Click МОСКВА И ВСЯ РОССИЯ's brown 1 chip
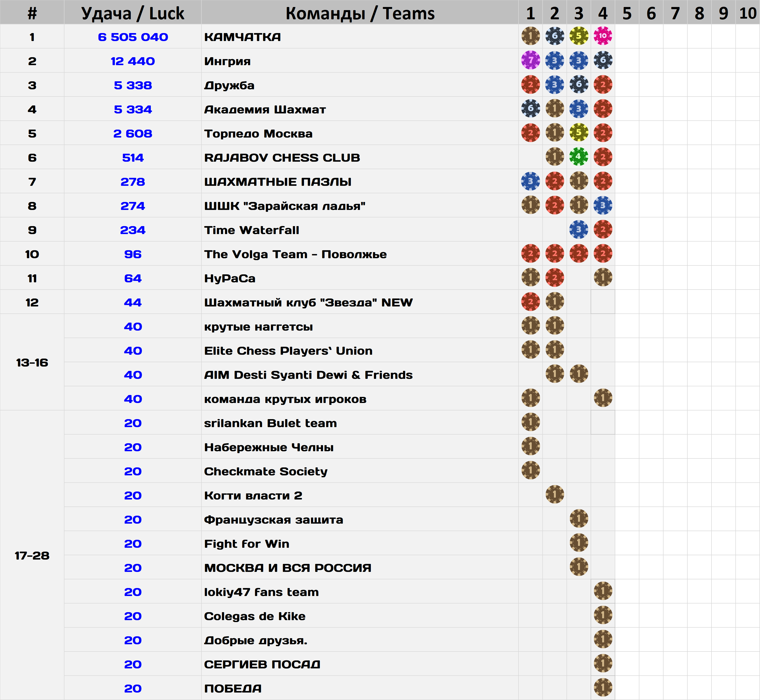This screenshot has height=700, width=760. 579,567
